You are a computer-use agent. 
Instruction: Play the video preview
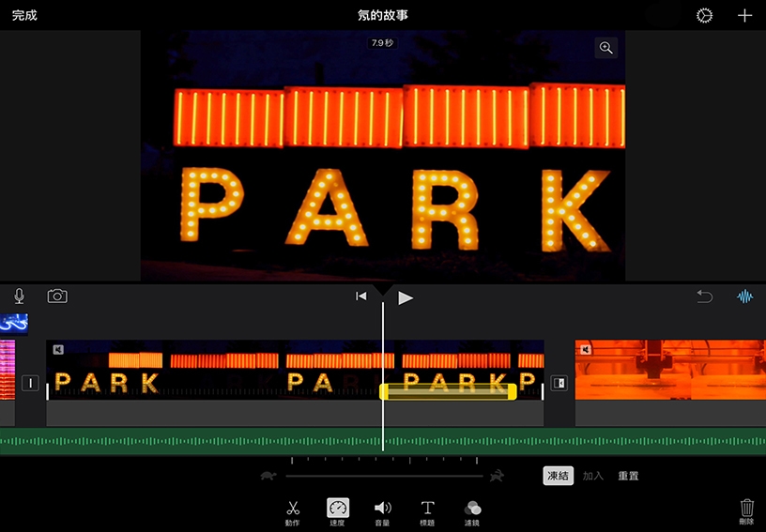pos(406,297)
